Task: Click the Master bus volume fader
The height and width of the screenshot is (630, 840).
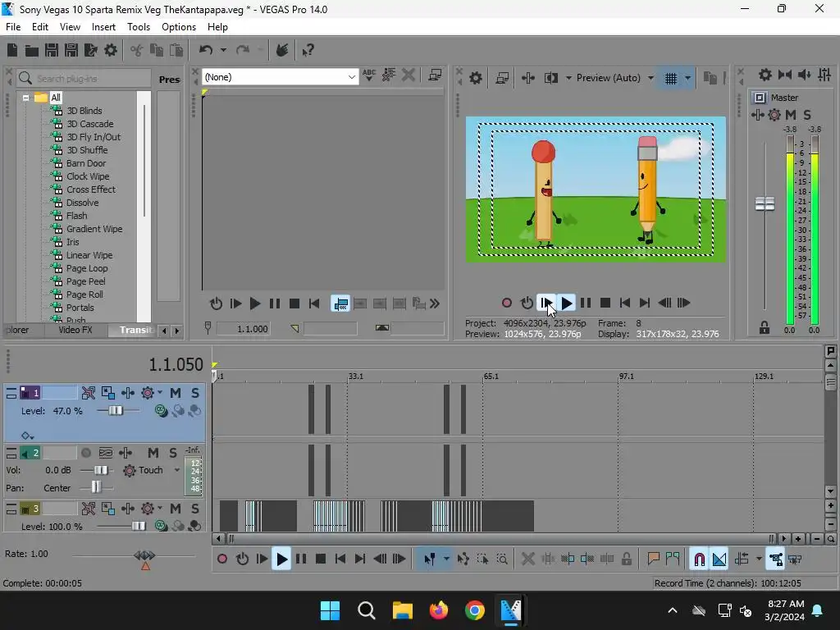Action: tap(765, 203)
